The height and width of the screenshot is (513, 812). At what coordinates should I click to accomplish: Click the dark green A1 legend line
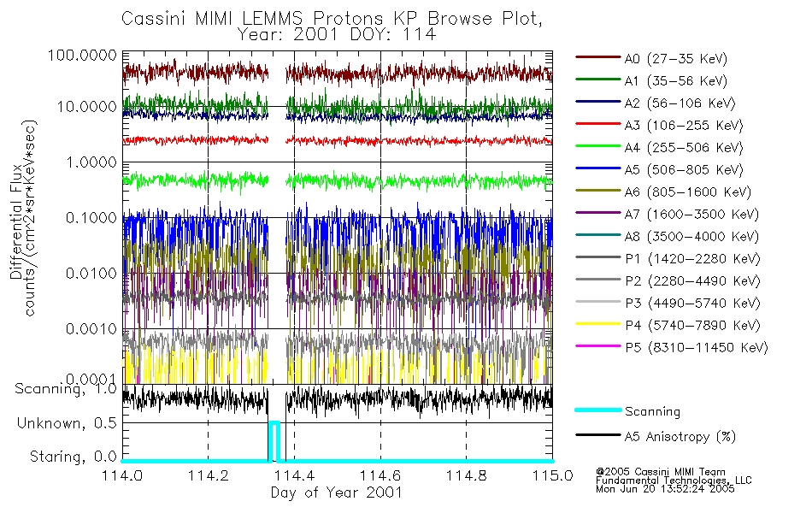click(x=598, y=80)
